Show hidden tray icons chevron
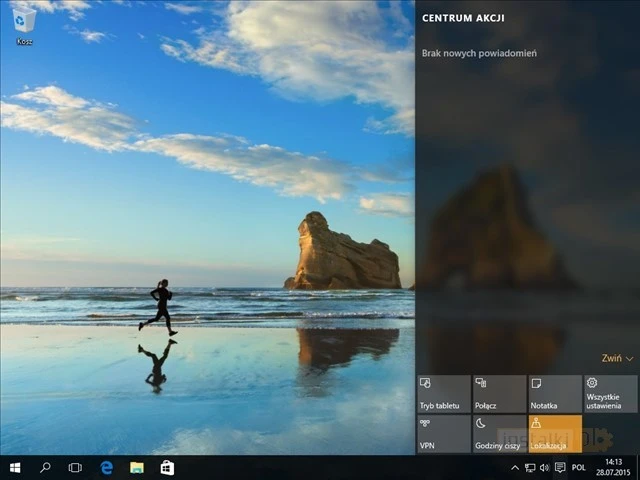Image resolution: width=640 pixels, height=480 pixels. (515, 467)
